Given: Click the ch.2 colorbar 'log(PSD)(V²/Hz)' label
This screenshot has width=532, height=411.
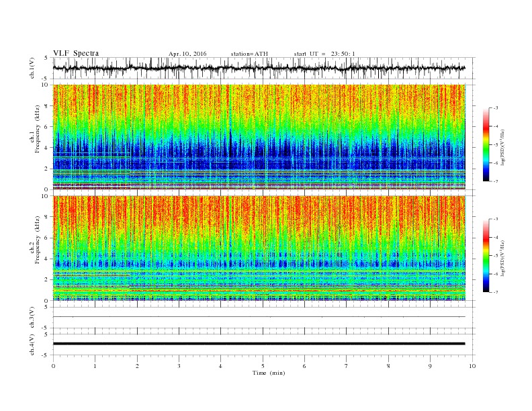Looking at the screenshot, I should pyautogui.click(x=502, y=258).
